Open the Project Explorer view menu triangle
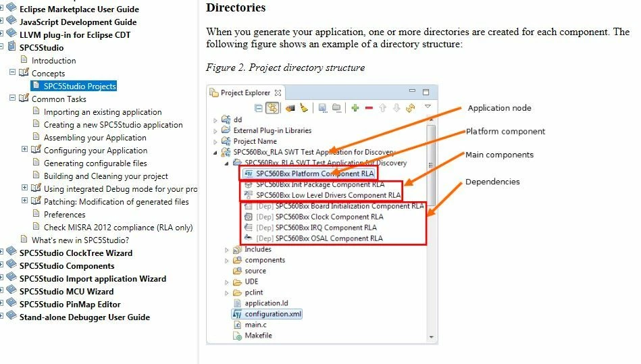Screen dimensions: 641x364 click(x=428, y=107)
